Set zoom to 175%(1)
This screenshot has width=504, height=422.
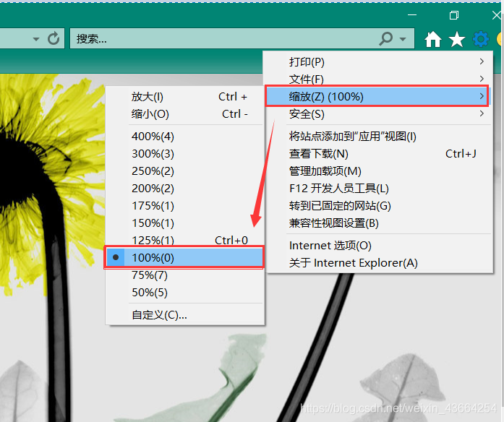point(185,206)
